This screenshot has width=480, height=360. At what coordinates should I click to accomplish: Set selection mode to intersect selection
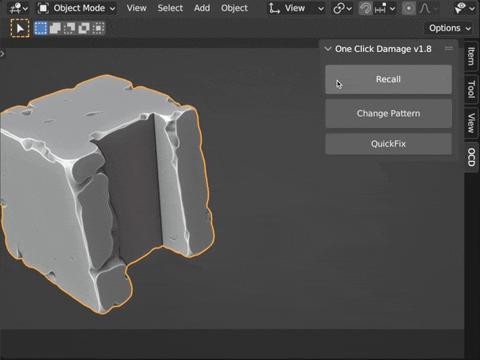click(98, 28)
